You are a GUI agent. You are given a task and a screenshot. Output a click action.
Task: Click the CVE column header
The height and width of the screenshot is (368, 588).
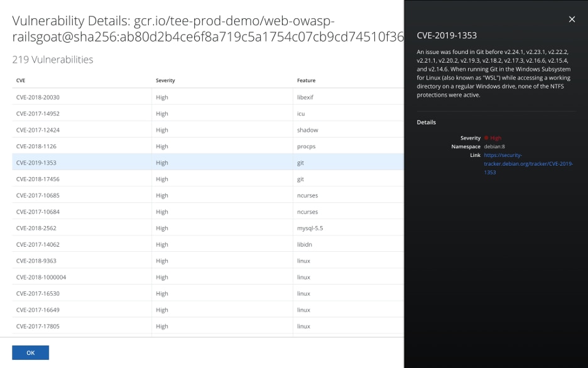[21, 80]
